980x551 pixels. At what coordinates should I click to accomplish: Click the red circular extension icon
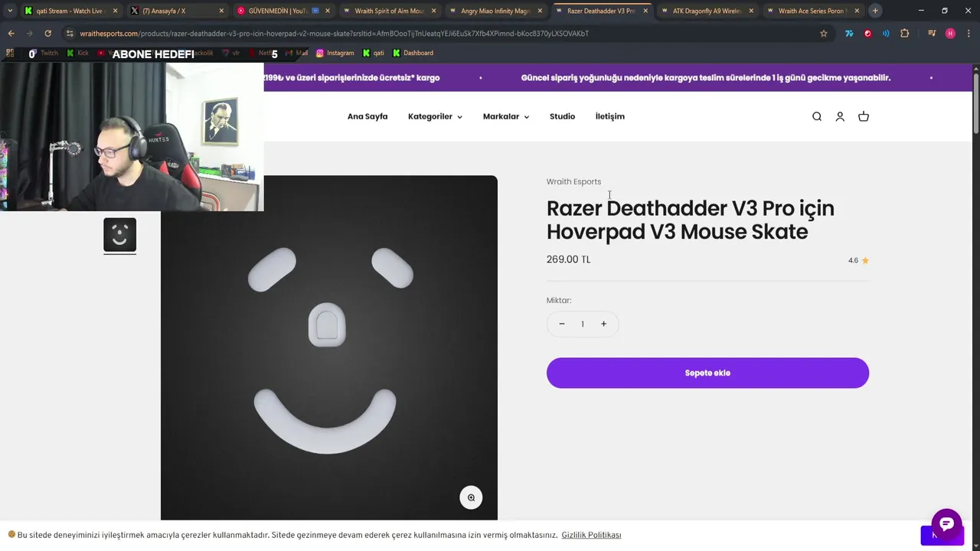pos(867,34)
